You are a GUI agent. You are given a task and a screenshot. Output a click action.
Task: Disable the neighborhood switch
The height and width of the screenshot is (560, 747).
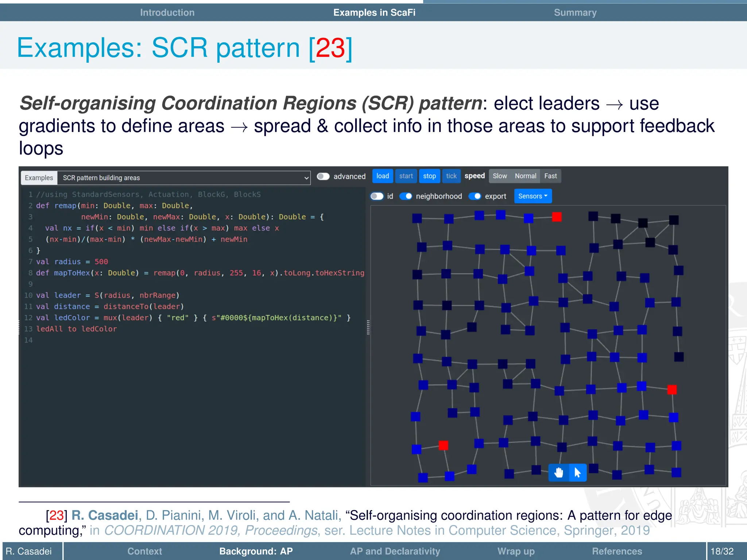(406, 196)
